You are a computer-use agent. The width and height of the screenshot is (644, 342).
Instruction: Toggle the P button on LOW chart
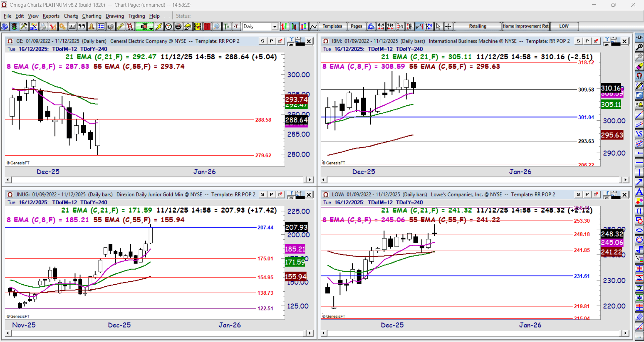pyautogui.click(x=587, y=194)
